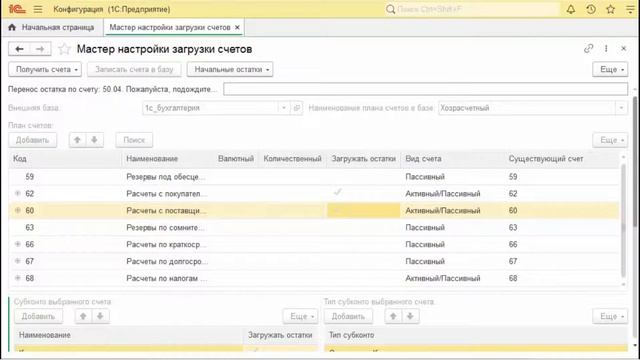Click Поиск button in План счетов
The width and height of the screenshot is (640, 360).
click(134, 140)
